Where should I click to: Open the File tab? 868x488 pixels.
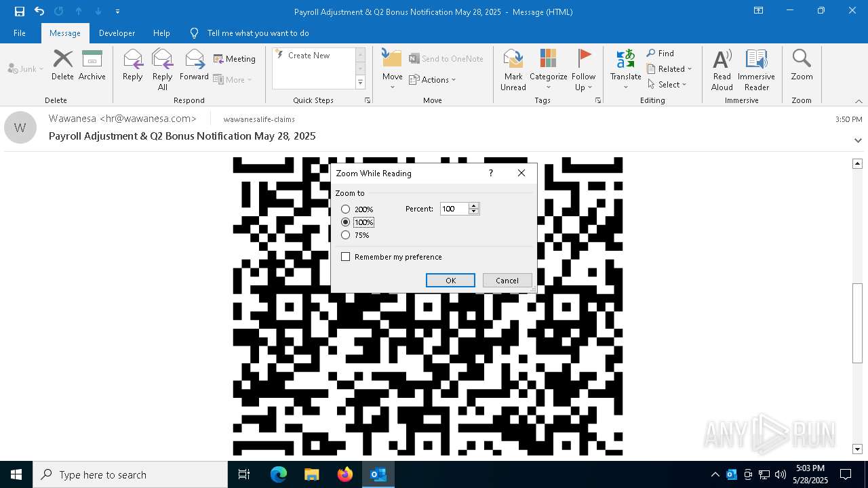pos(20,33)
